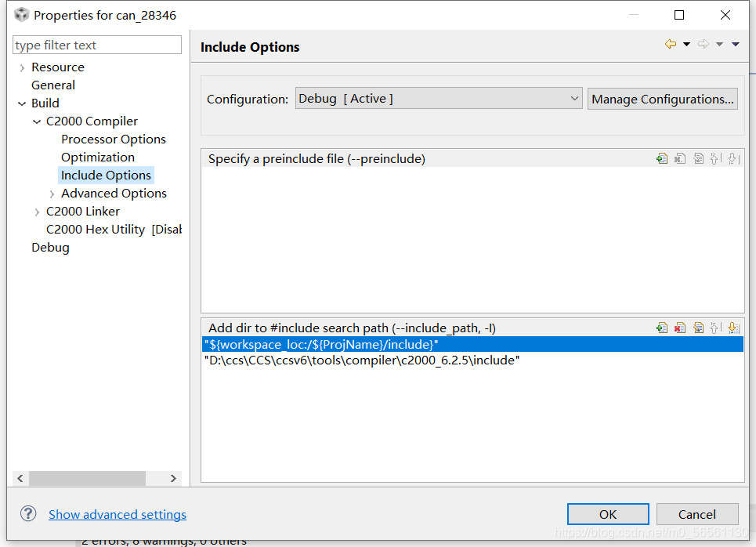
Task: Open the view menu triangle at top-right
Action: [736, 44]
